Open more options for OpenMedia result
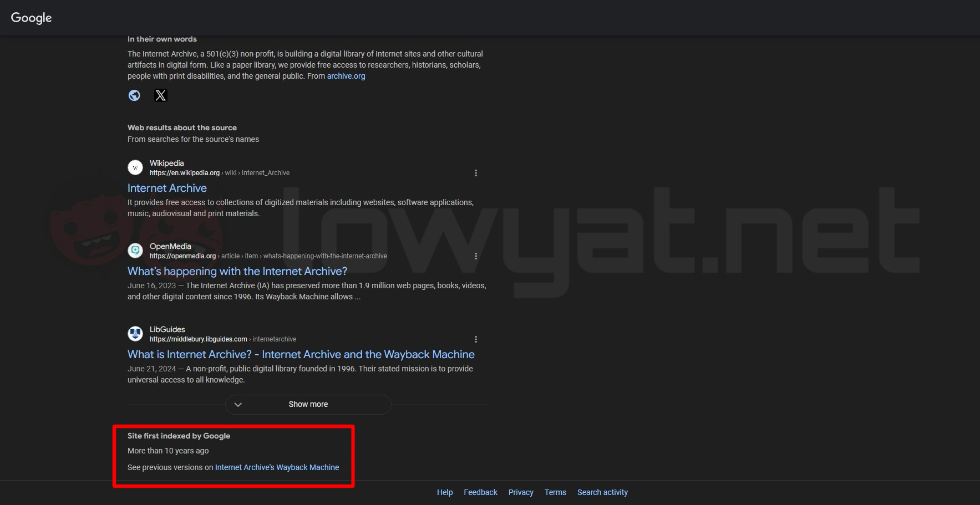Screen dimensions: 980x505 pos(476,256)
